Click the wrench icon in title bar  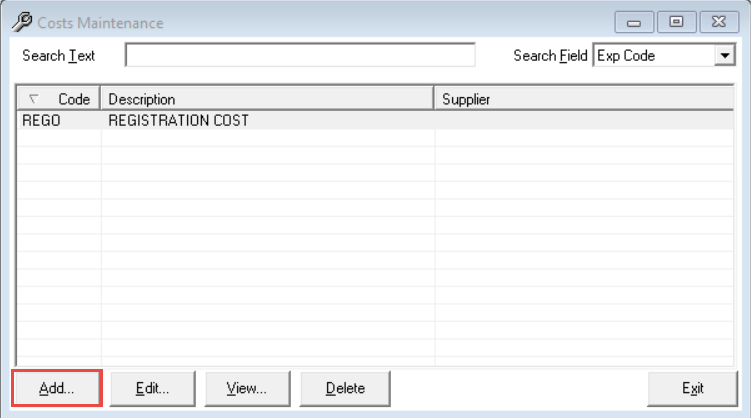tap(22, 22)
